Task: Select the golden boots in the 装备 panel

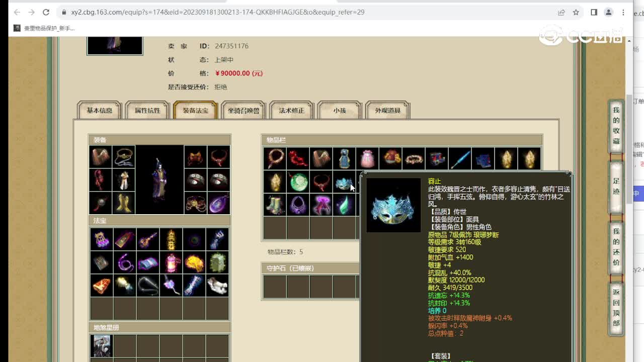Action: (x=124, y=204)
